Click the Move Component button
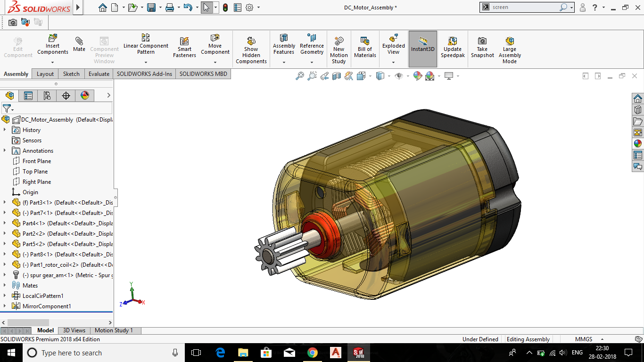 coord(215,38)
